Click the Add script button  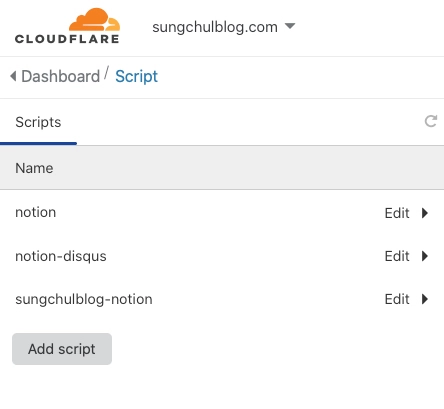[x=62, y=349]
